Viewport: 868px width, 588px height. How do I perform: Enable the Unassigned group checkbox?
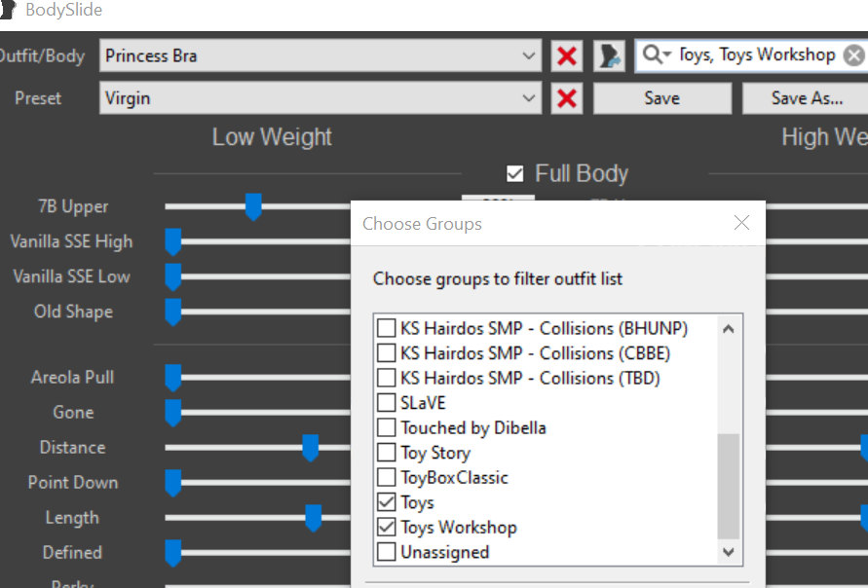[387, 552]
